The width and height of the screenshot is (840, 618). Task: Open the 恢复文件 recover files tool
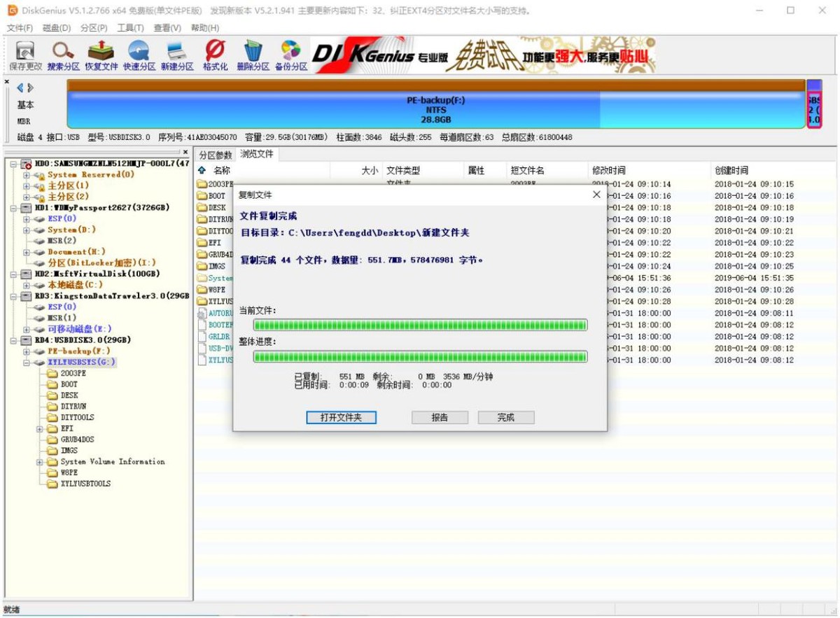tap(101, 55)
